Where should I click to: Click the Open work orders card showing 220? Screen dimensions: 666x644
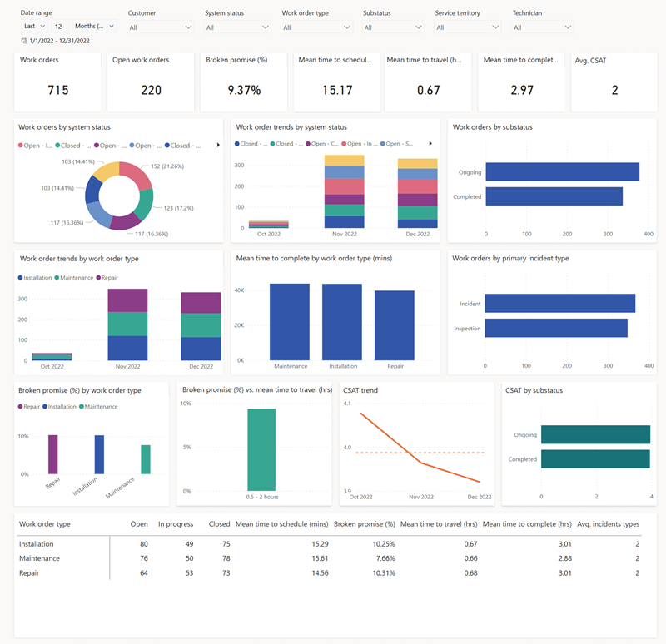point(151,82)
